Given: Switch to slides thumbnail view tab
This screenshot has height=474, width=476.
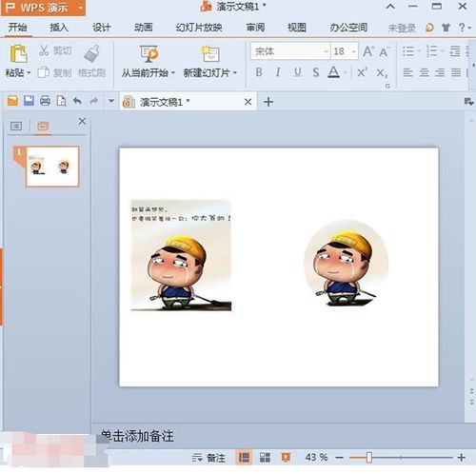Looking at the screenshot, I should pyautogui.click(x=43, y=126).
